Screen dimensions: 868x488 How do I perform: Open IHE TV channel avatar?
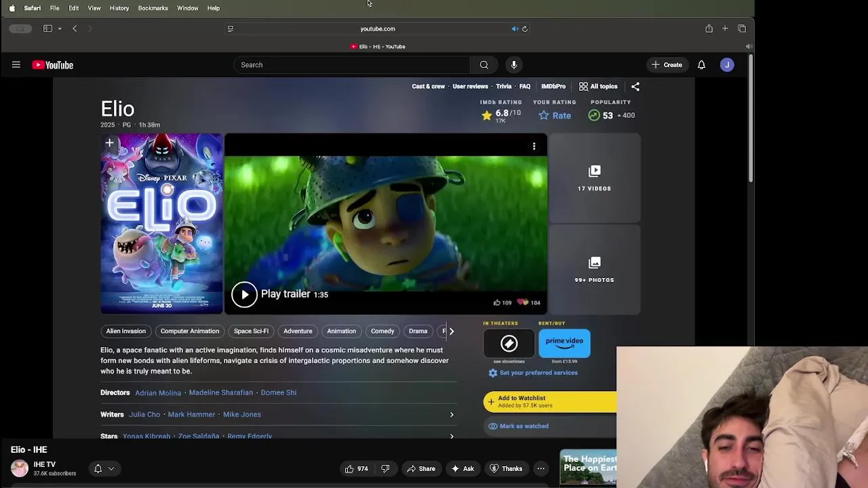pos(20,468)
